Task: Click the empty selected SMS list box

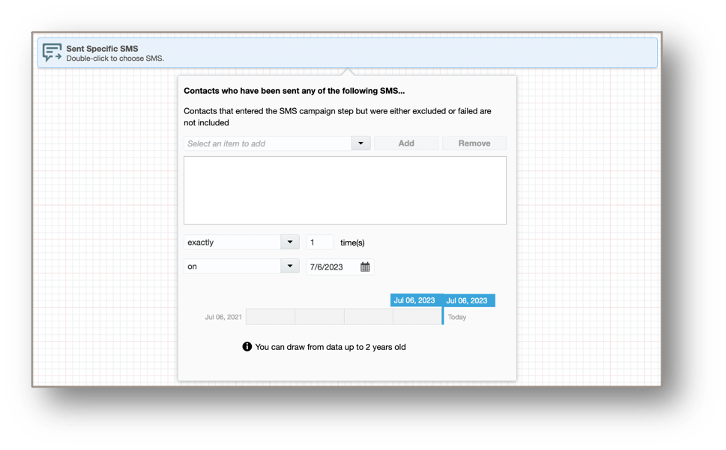Action: click(x=345, y=190)
